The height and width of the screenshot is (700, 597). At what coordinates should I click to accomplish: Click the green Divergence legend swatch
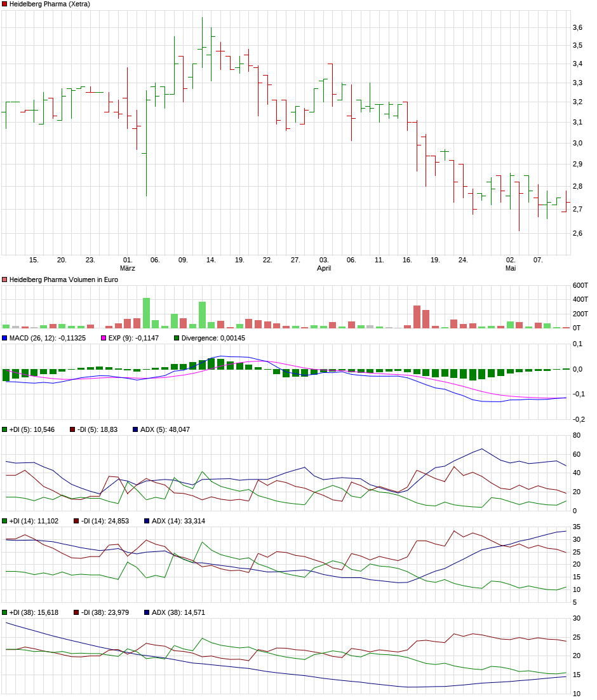(177, 338)
